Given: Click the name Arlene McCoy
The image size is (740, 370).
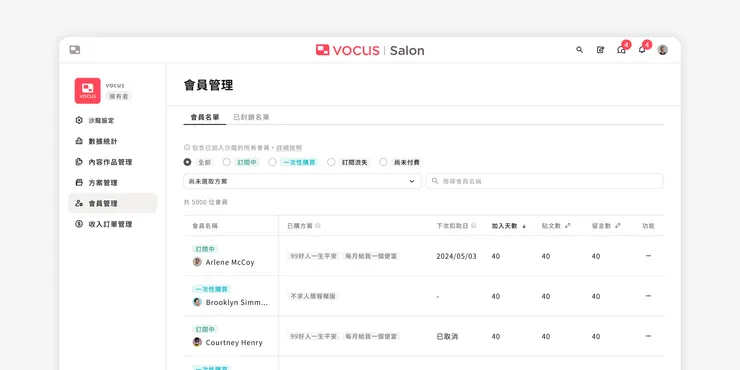Looking at the screenshot, I should (x=230, y=262).
